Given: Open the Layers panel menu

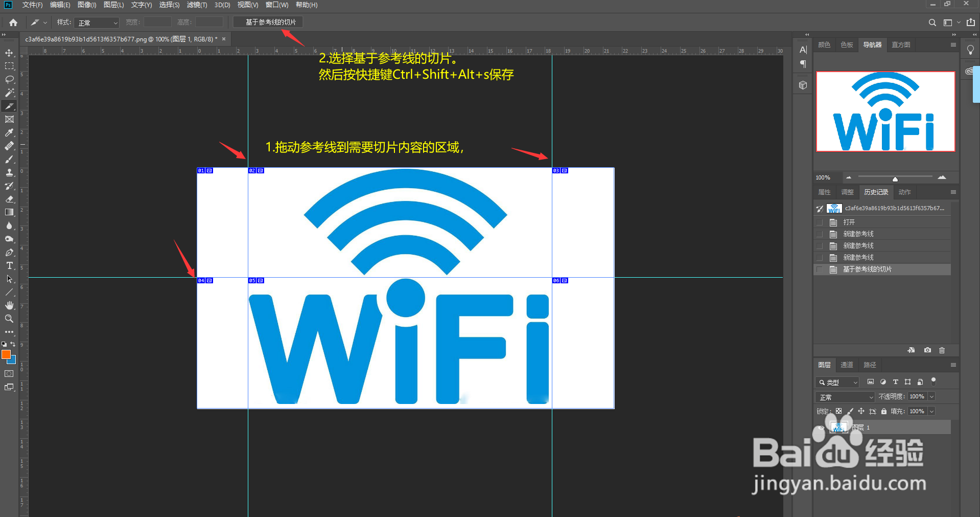Looking at the screenshot, I should click(953, 365).
